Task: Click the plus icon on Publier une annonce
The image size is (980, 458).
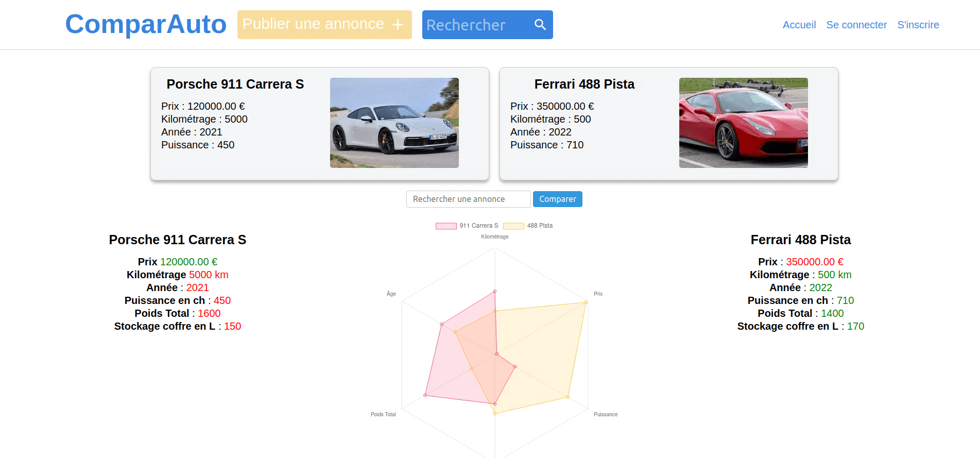Action: click(398, 25)
